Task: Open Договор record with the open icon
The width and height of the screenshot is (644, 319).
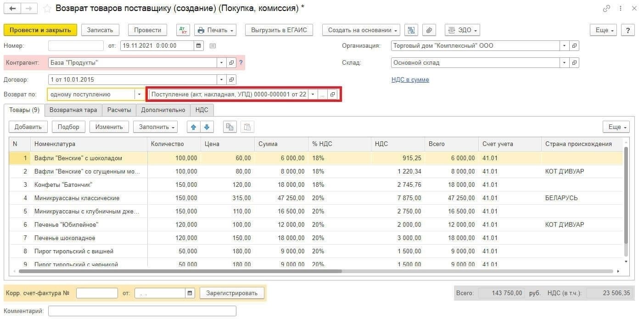Action: 232,80
